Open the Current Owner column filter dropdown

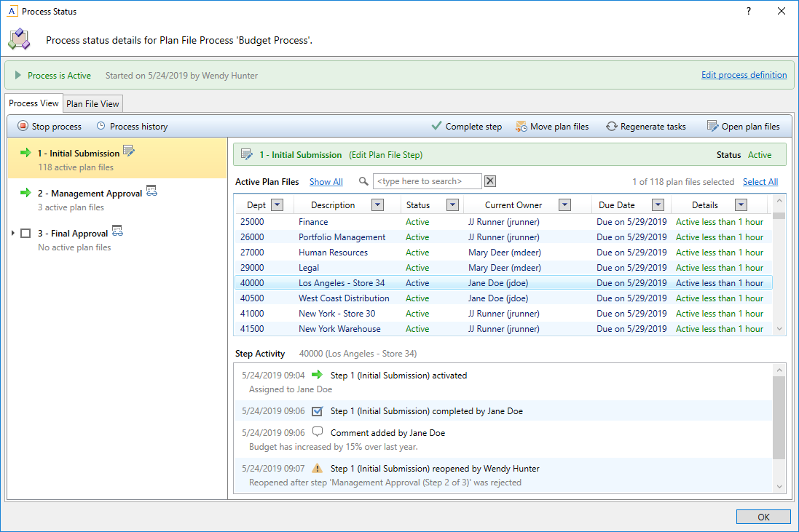click(564, 205)
